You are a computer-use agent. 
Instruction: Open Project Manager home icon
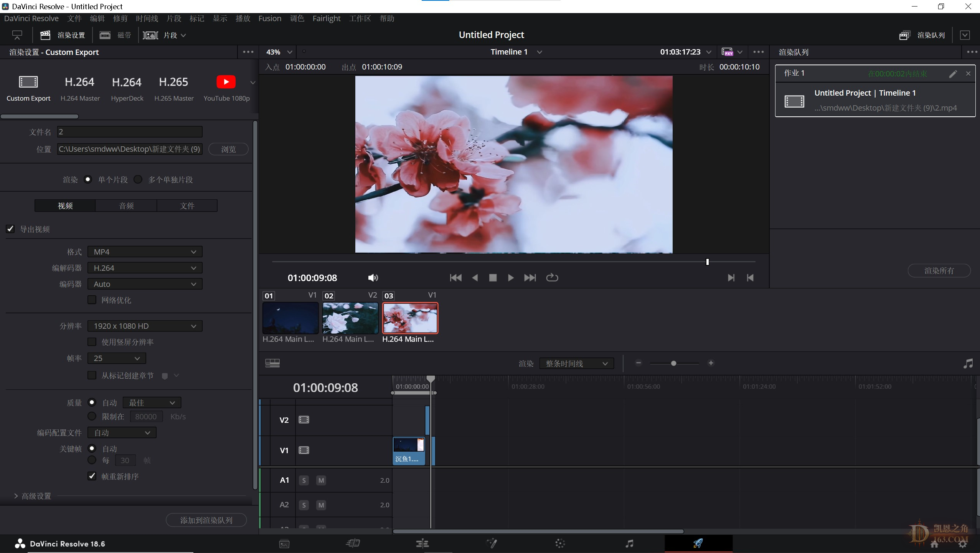click(935, 544)
